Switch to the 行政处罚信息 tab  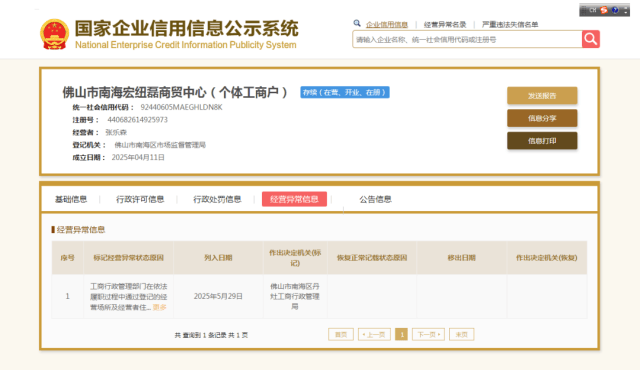(217, 199)
